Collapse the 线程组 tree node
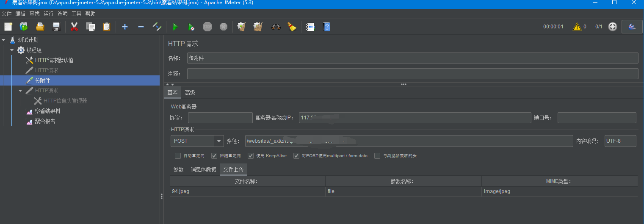 pos(12,50)
